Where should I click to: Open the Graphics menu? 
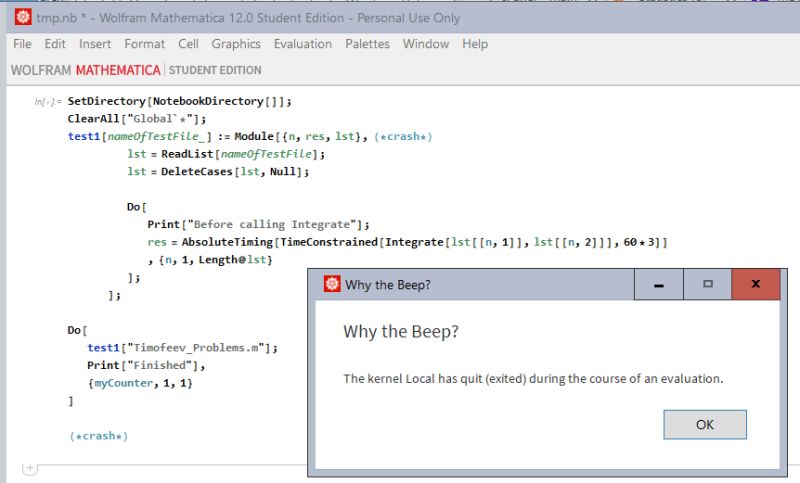coord(236,44)
